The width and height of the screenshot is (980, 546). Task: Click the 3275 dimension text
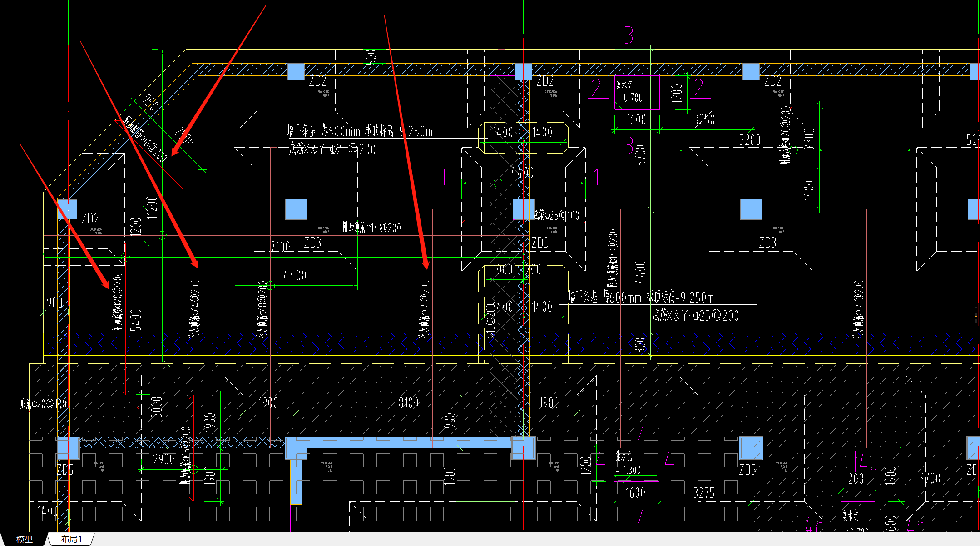pyautogui.click(x=704, y=493)
